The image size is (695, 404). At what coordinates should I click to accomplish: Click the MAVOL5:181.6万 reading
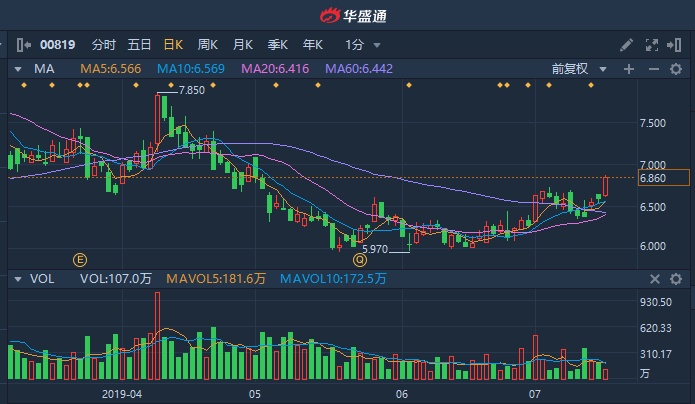216,279
